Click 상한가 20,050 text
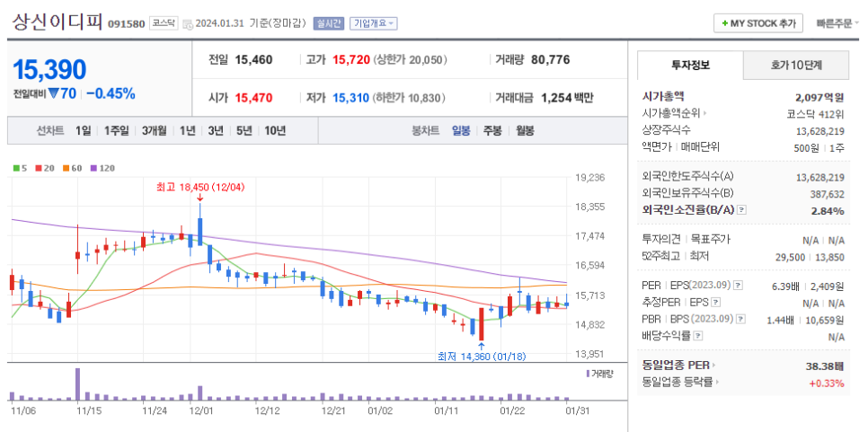This screenshot has height=432, width=868. click(411, 60)
